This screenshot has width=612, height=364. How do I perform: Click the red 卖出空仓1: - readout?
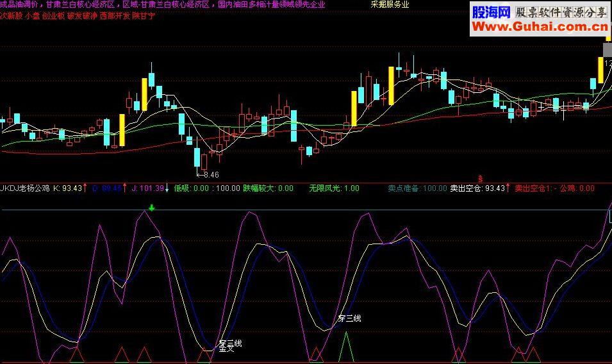tap(536, 188)
